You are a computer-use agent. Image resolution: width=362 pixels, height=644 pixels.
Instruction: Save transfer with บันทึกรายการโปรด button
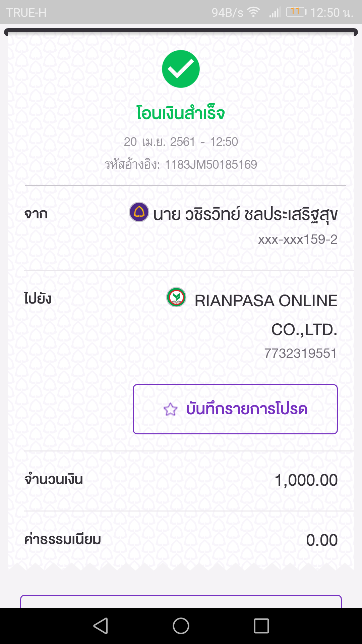(235, 409)
